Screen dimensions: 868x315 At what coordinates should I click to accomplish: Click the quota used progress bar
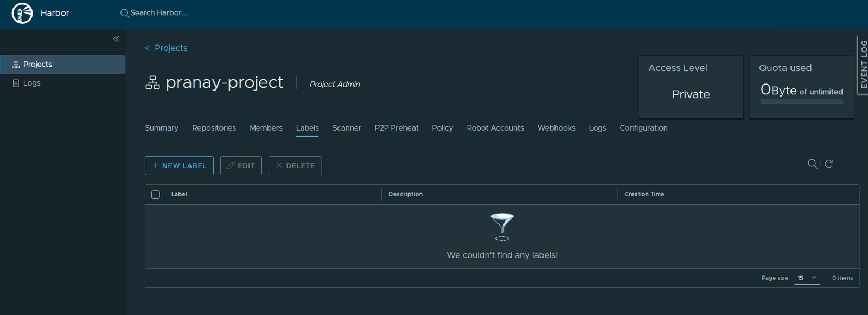[802, 101]
